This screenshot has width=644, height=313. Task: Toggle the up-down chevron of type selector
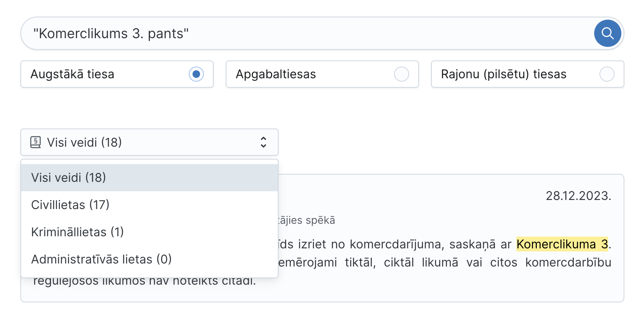tap(263, 142)
